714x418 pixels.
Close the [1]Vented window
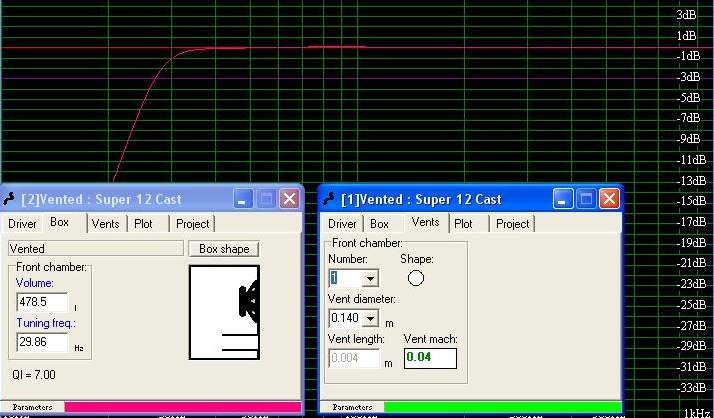609,199
